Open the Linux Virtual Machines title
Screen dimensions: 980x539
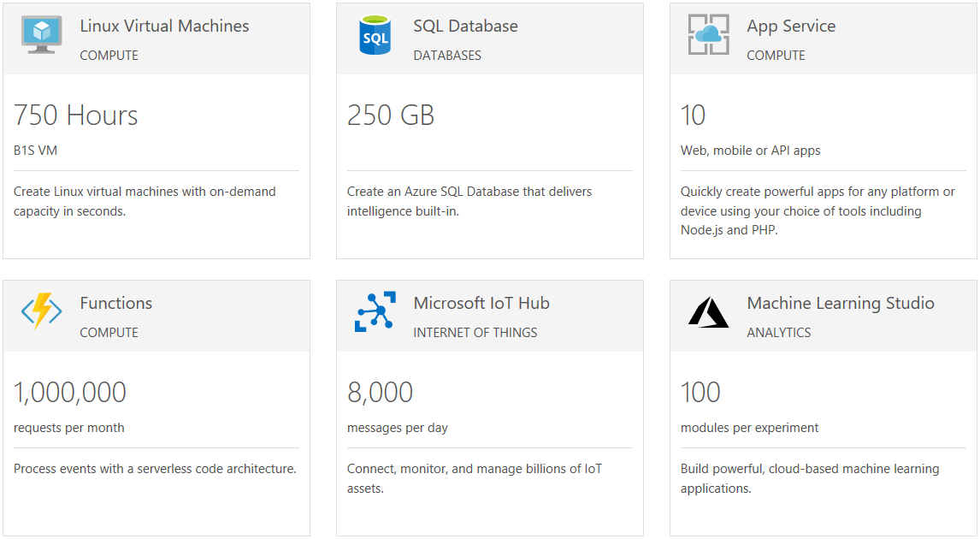(164, 27)
